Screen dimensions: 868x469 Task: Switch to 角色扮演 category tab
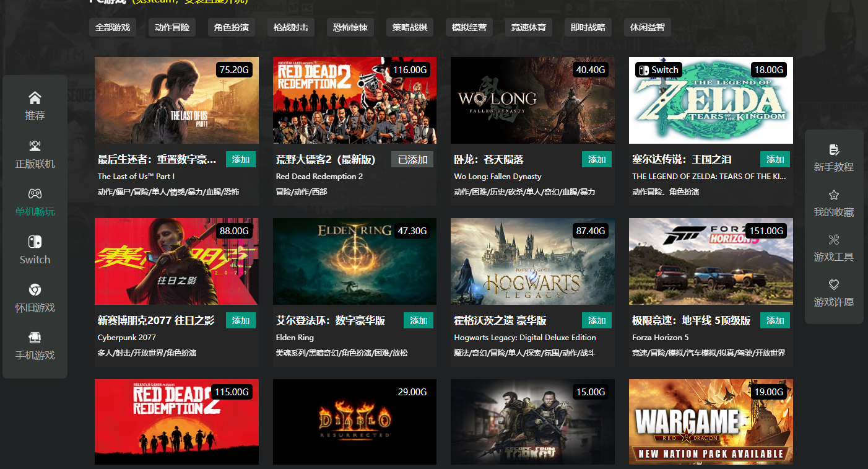click(x=232, y=27)
